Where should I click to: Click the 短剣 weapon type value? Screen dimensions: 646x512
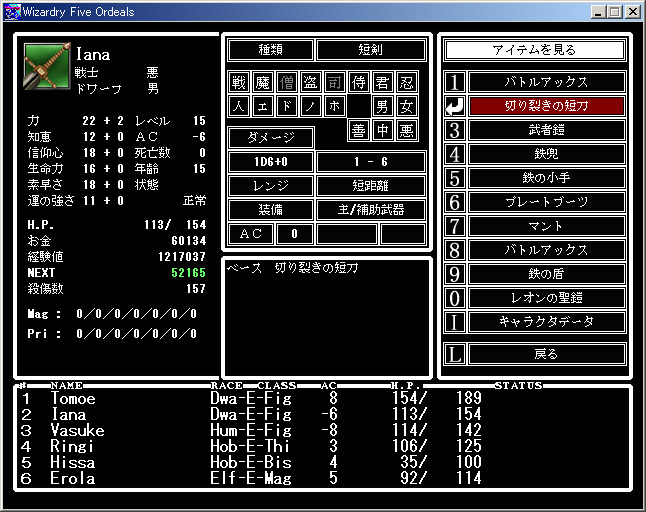click(370, 50)
